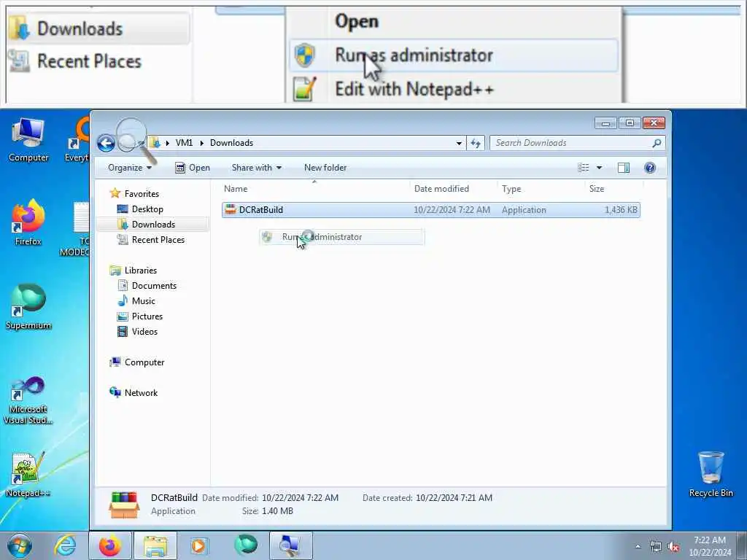Screen dimensions: 747x560
Task: Expand the view options dropdown arrow
Action: 600,168
